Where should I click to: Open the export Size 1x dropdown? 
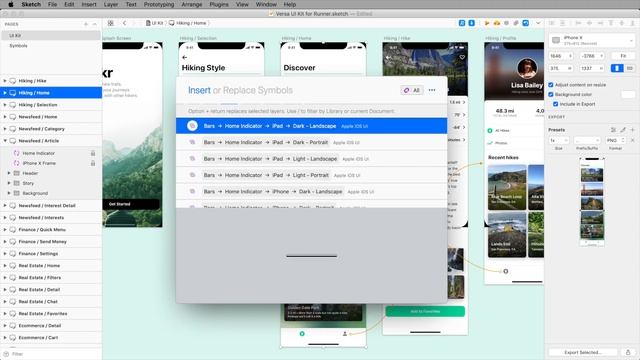558,140
